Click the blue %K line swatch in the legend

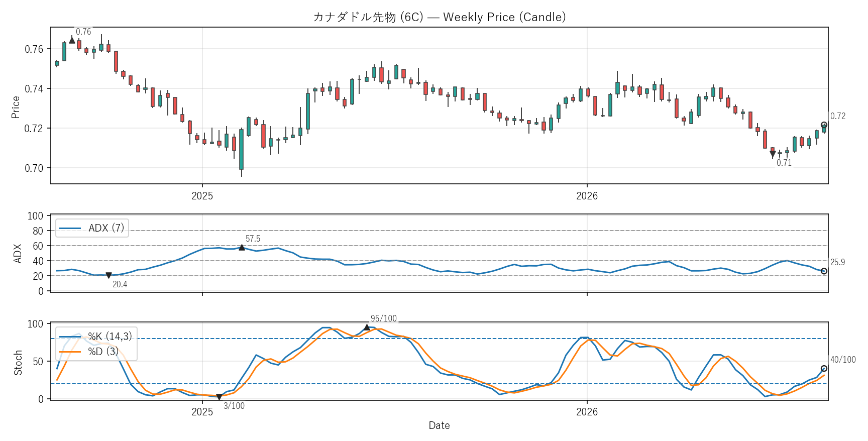(70, 337)
